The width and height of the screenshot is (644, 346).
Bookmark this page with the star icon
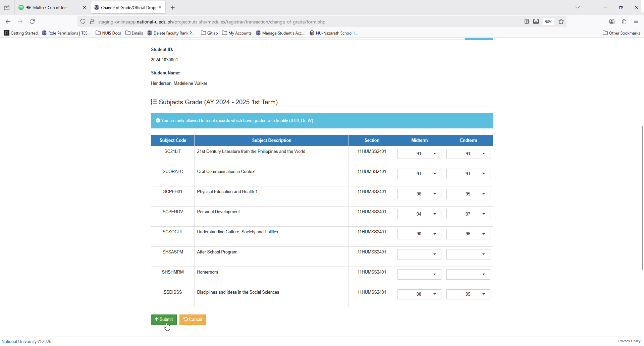pyautogui.click(x=561, y=21)
